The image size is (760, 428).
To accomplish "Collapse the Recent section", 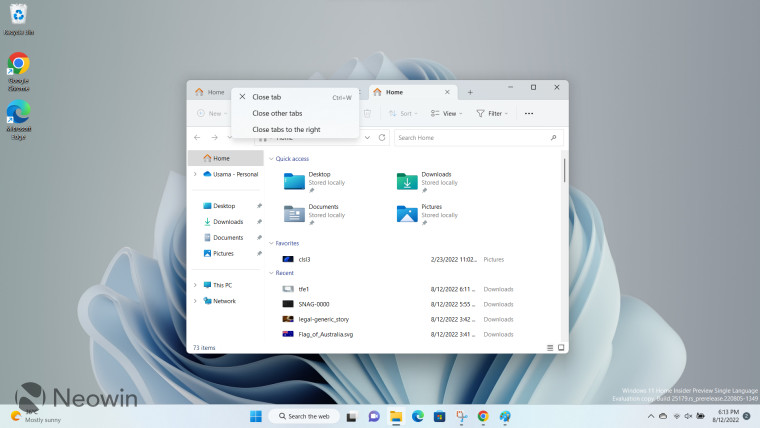I will tap(271, 273).
